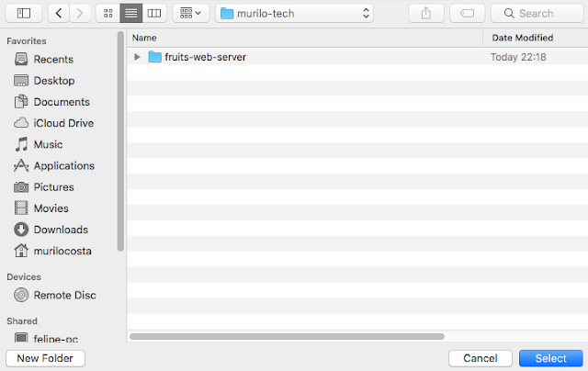Sort by the Name column header

pos(305,38)
